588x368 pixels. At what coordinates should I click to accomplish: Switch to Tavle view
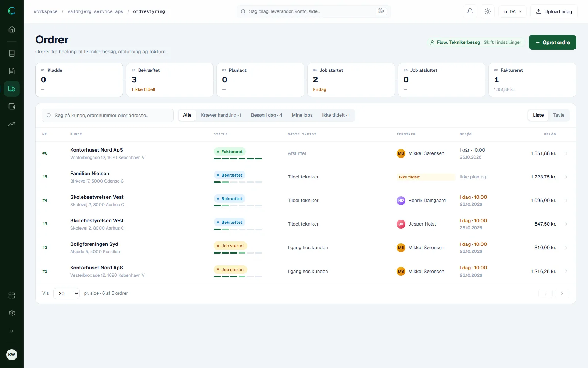559,115
